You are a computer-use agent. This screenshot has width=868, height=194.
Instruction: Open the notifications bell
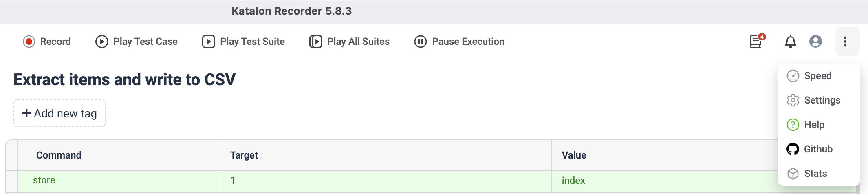pos(790,42)
